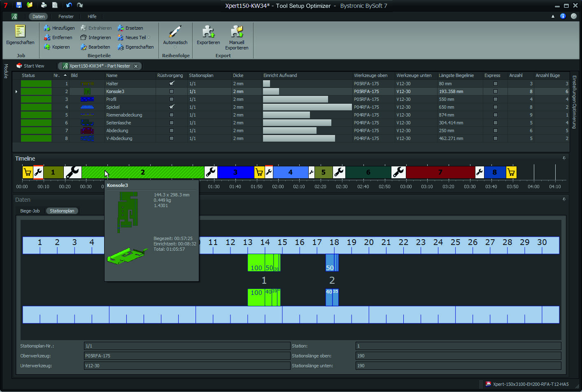Click the Save icon in the title bar

tap(19, 5)
